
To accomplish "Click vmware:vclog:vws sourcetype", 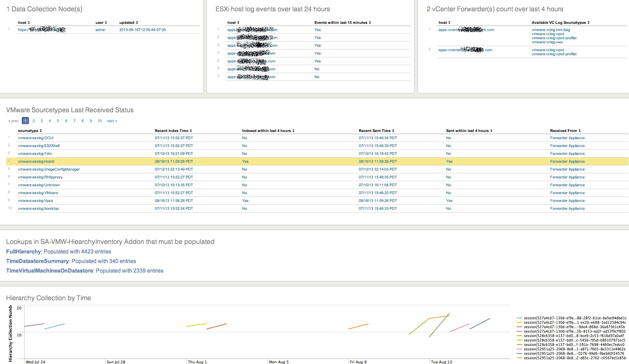I will tap(547, 42).
